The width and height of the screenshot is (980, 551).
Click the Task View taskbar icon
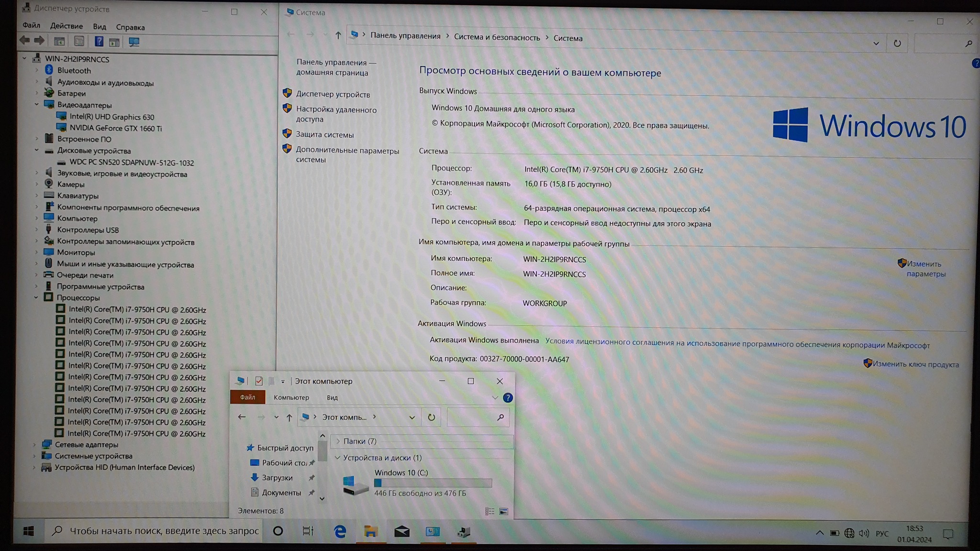tap(308, 531)
